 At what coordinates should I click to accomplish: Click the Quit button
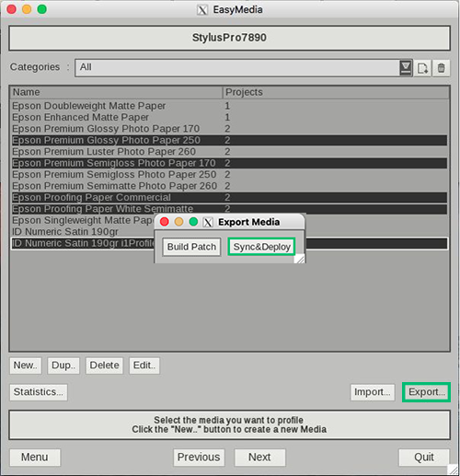coord(424,458)
